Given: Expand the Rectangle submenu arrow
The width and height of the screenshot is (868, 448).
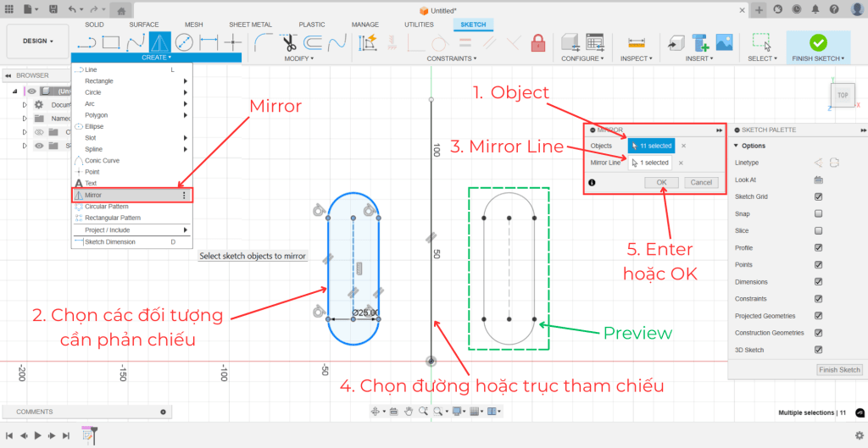Looking at the screenshot, I should 186,81.
